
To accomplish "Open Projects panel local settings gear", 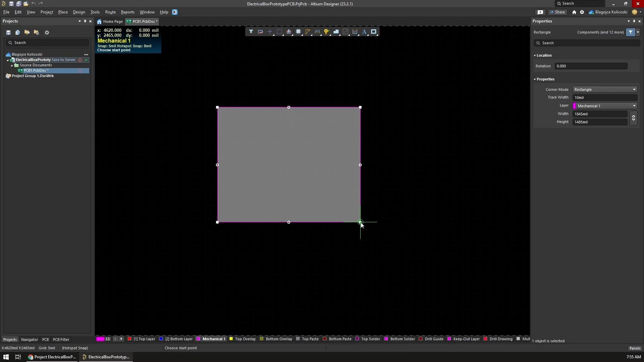I will pyautogui.click(x=47, y=32).
